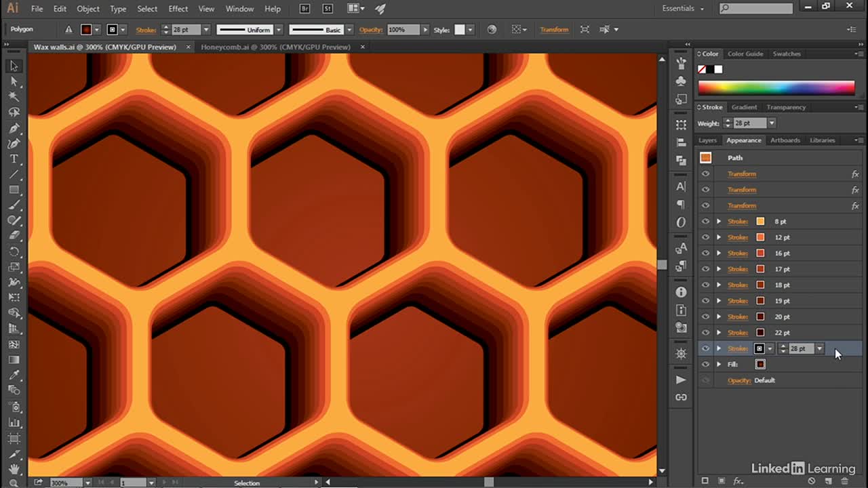Select the Paintbrush tool
868x488 pixels.
point(14,205)
